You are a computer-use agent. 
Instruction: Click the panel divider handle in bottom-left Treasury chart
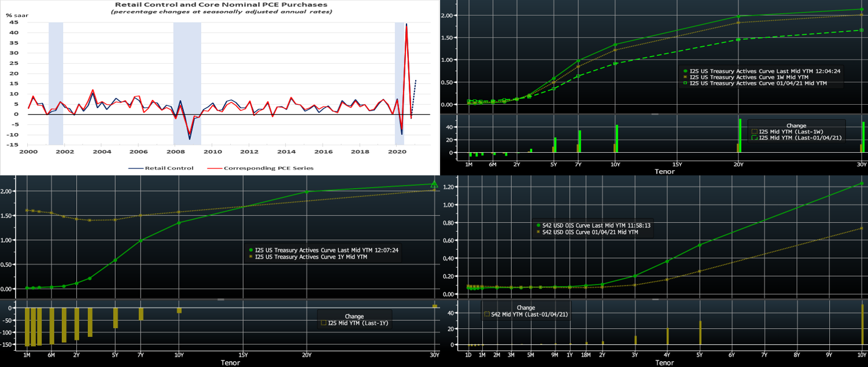coord(220,299)
